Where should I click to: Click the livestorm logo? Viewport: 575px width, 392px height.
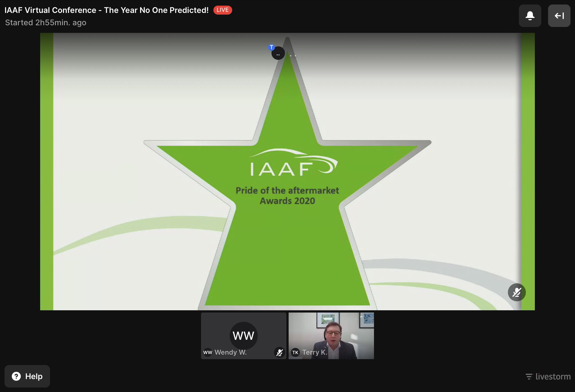pyautogui.click(x=548, y=377)
